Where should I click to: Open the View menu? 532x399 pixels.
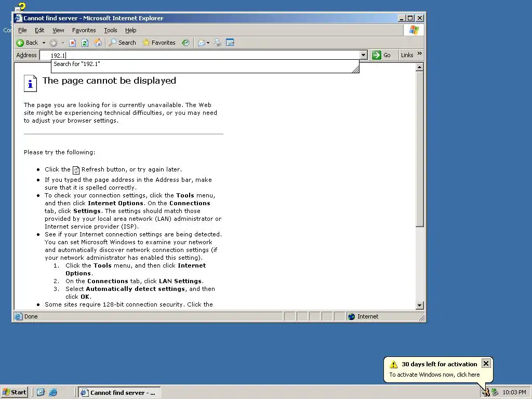pyautogui.click(x=58, y=30)
